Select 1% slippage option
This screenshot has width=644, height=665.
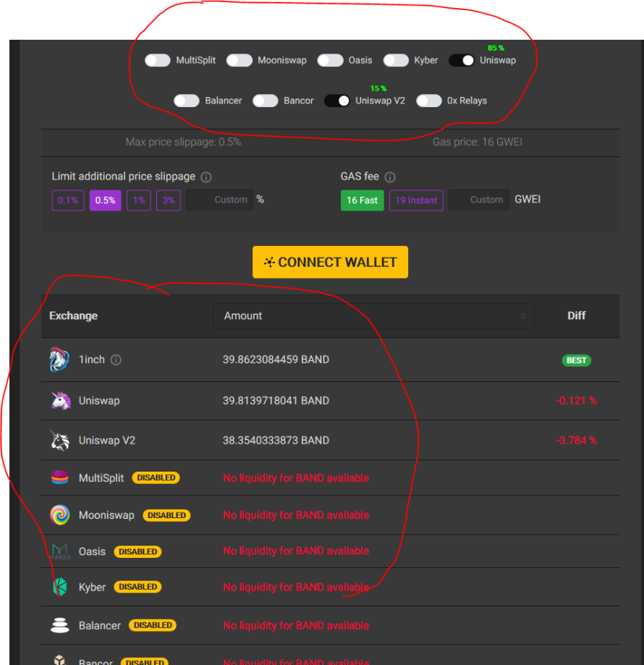[139, 200]
